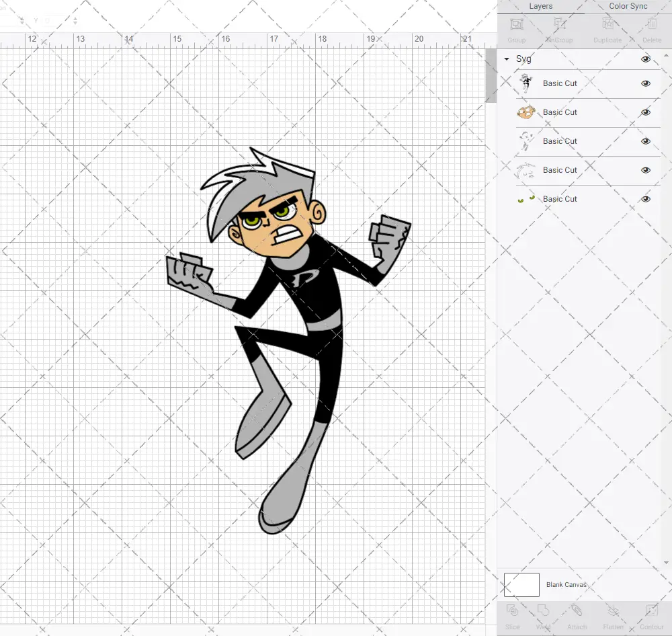Click the UnGroup icon
This screenshot has height=636, width=672.
point(559,24)
